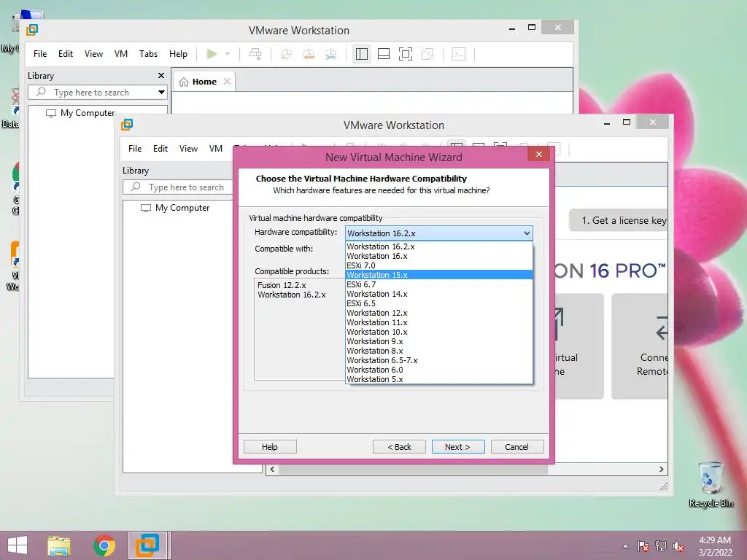Viewport: 747px width, 560px height.
Task: Click the horizontal scrollbar right arrow
Action: [x=661, y=469]
